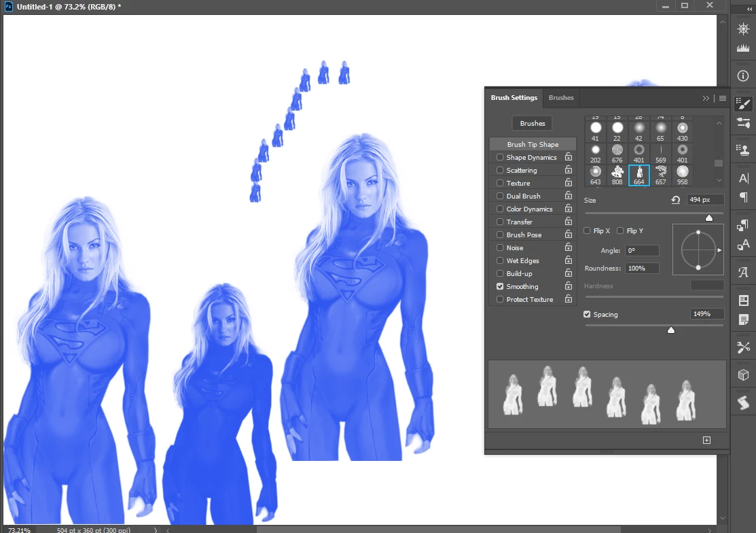Toggle the lock for Texture
Screen dimensions: 756x533
pyautogui.click(x=569, y=183)
